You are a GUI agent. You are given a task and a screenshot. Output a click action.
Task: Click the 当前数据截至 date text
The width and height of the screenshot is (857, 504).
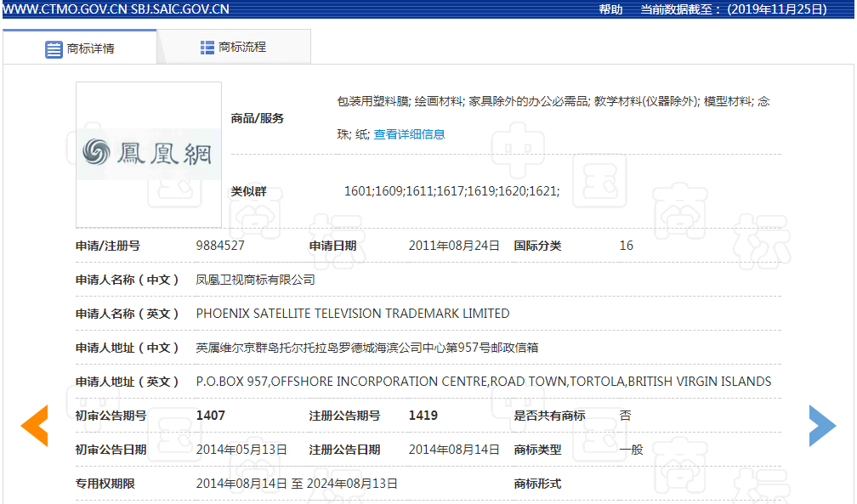(x=734, y=9)
